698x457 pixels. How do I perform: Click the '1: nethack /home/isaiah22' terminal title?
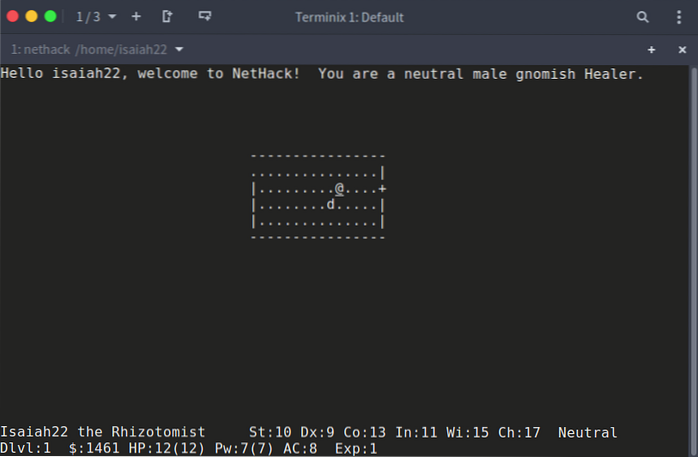coord(88,49)
